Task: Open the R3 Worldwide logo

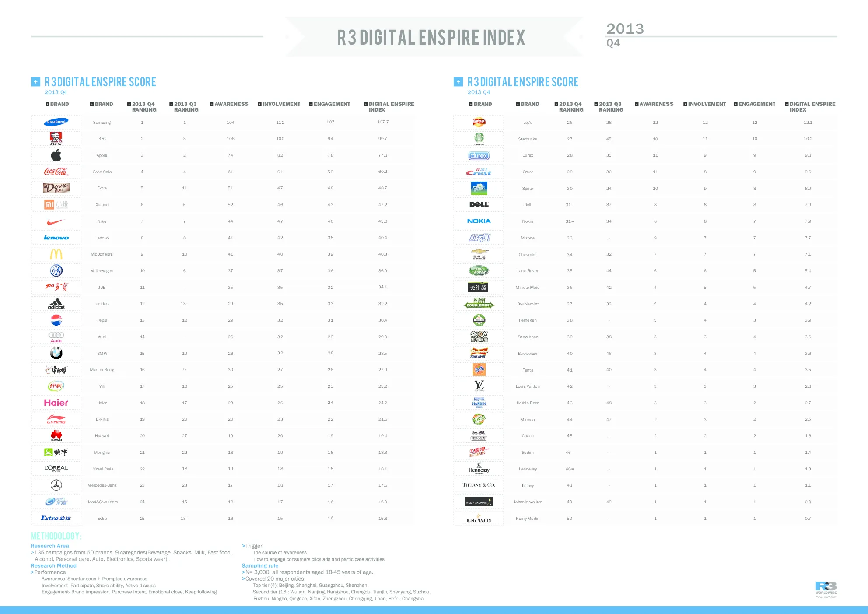Action: (826, 589)
